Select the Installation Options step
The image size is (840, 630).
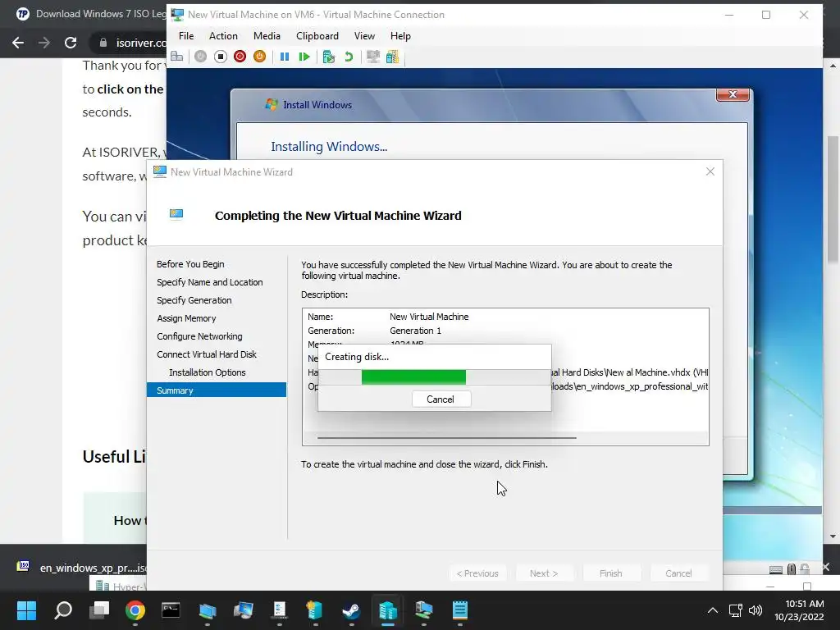click(207, 372)
